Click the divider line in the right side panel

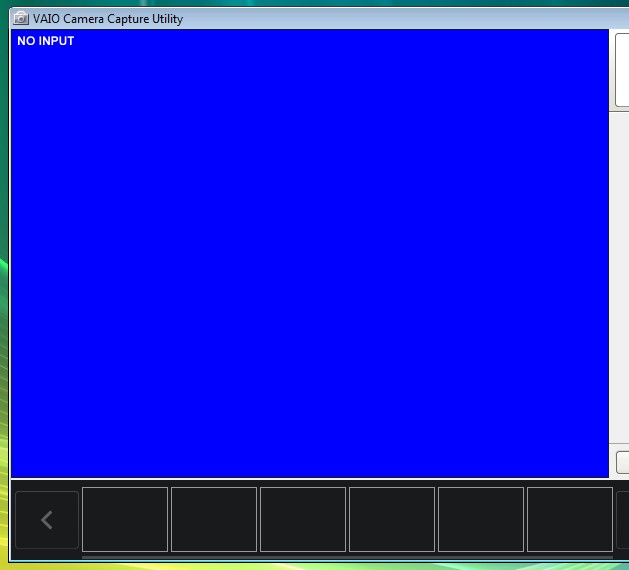(x=620, y=112)
